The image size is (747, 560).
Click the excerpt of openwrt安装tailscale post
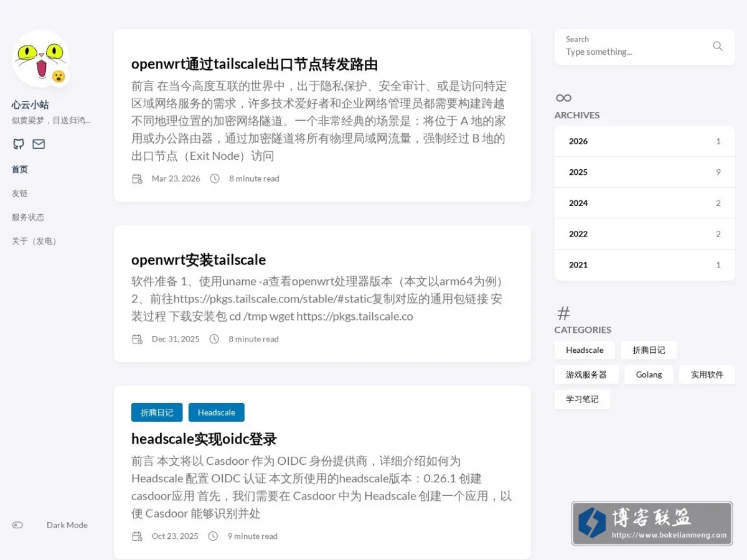(318, 299)
